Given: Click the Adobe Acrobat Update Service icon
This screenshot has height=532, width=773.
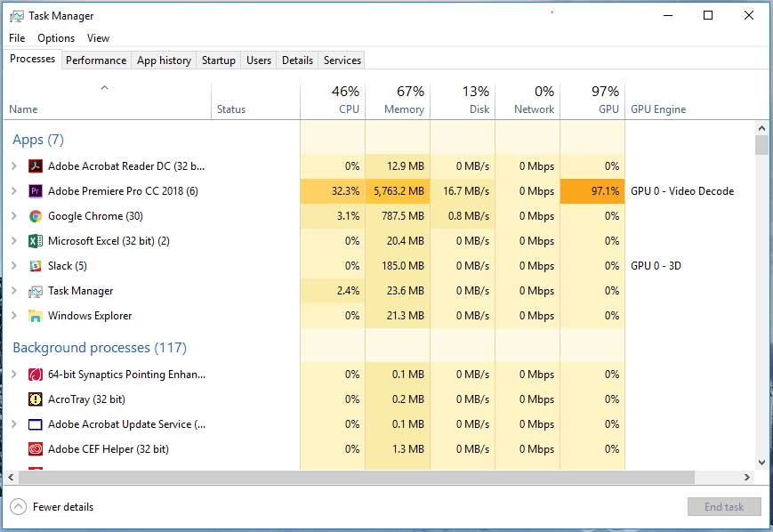Looking at the screenshot, I should click(35, 424).
